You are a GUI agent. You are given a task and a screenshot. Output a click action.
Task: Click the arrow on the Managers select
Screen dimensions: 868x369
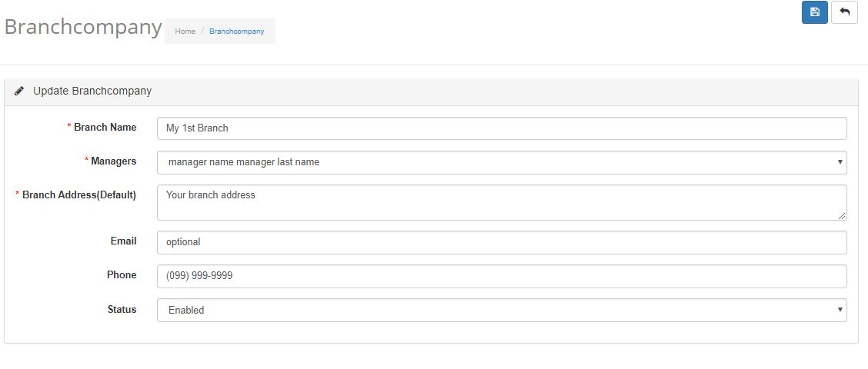(x=840, y=162)
